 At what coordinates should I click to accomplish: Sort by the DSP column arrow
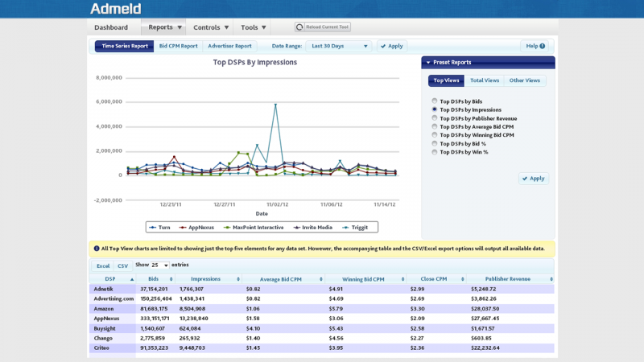coord(132,279)
